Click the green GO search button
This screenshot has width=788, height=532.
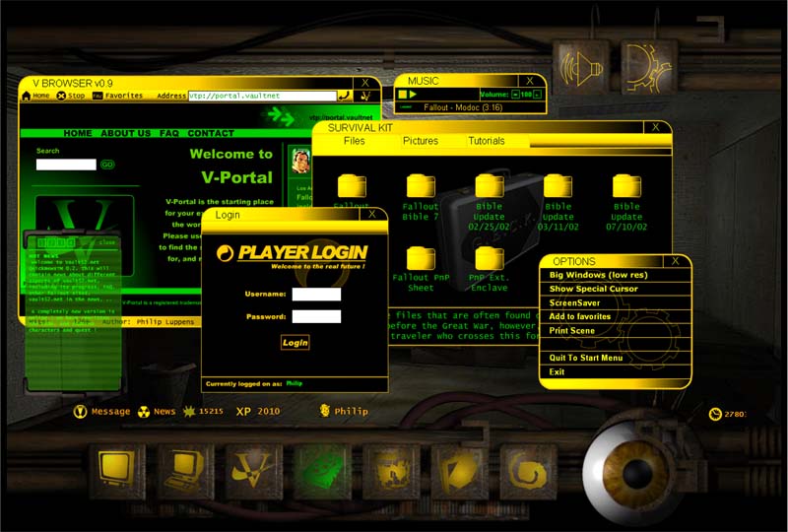tap(107, 165)
